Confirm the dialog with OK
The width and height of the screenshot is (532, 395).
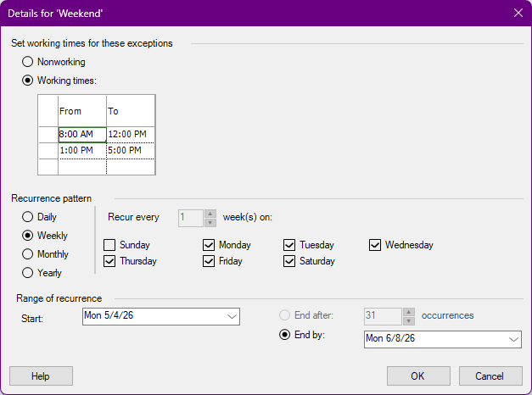tap(418, 376)
